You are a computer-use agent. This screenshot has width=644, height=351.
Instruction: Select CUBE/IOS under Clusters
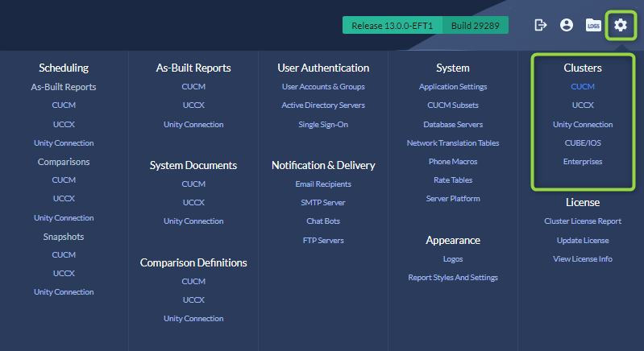[x=583, y=142]
